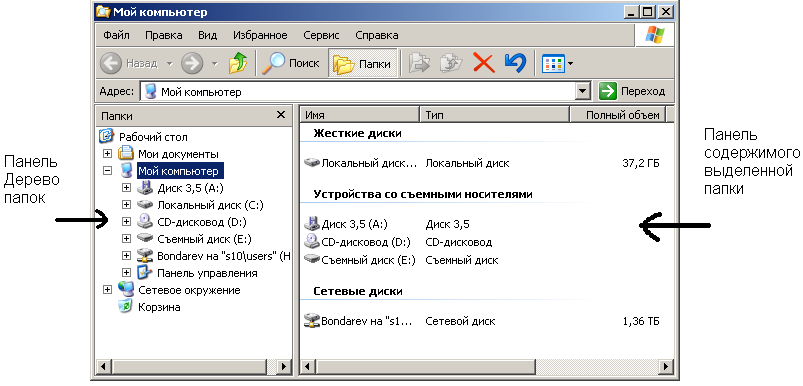The width and height of the screenshot is (803, 386).
Task: Select CD-дисковод (D:) icon in right pane
Action: 310,242
